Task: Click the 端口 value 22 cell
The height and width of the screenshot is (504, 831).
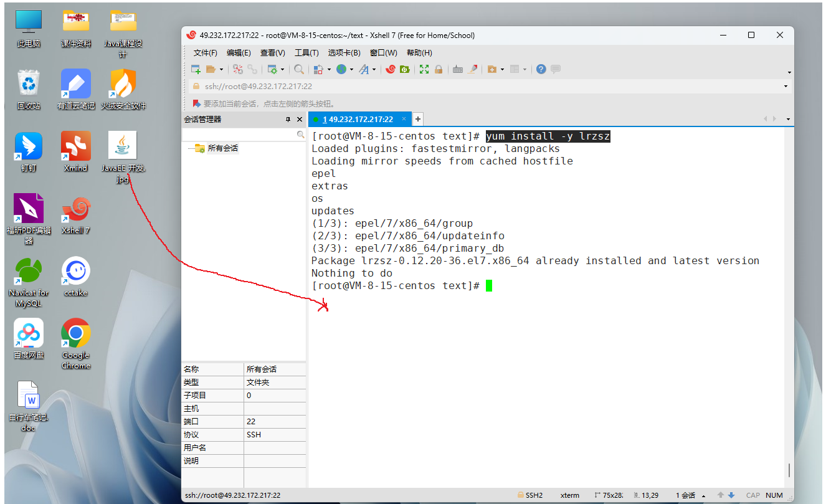Action: (275, 422)
